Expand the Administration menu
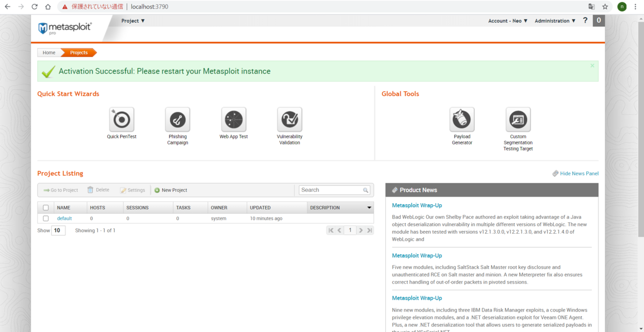This screenshot has height=332, width=644. [555, 21]
